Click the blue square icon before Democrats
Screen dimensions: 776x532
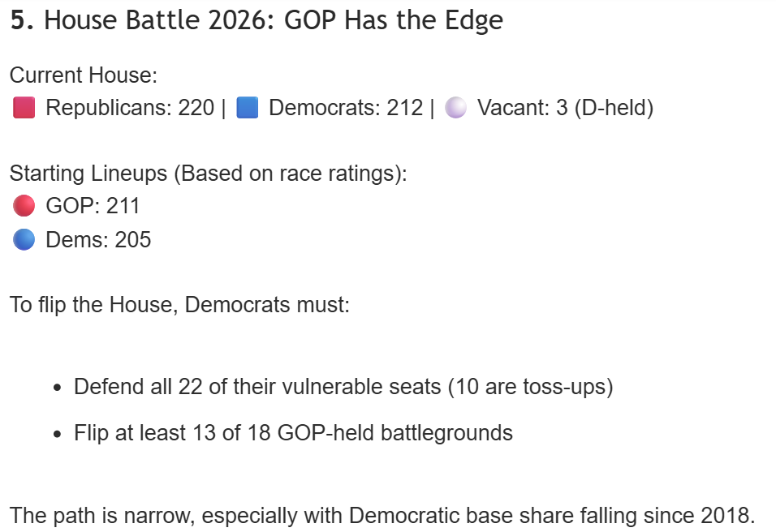click(x=247, y=108)
